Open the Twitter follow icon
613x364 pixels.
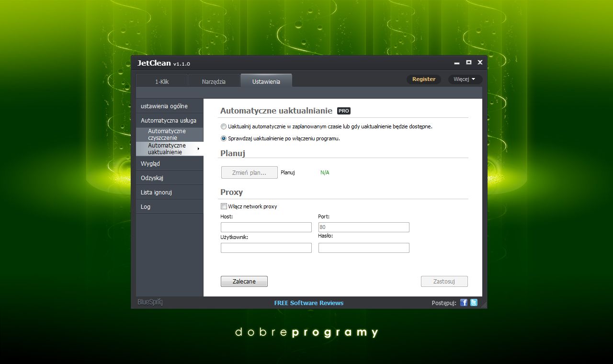[474, 302]
